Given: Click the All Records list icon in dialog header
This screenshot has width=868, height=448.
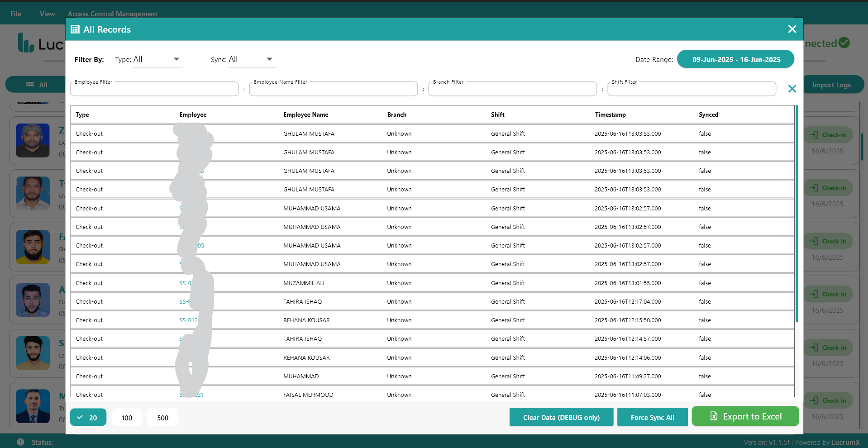Looking at the screenshot, I should [75, 29].
